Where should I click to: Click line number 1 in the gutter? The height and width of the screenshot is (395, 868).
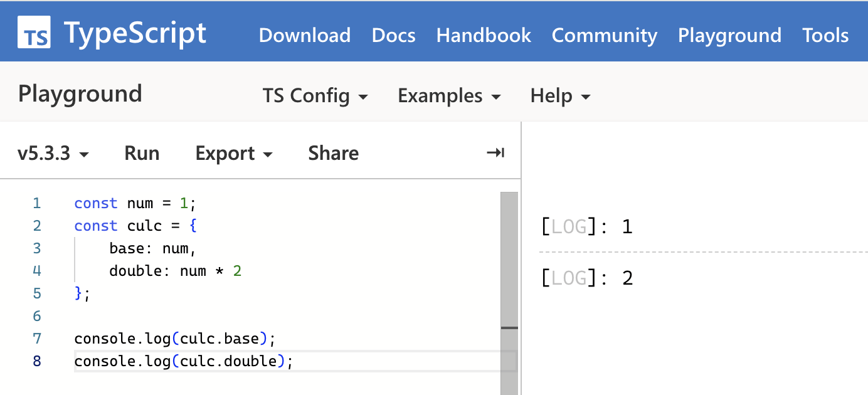[x=37, y=203]
